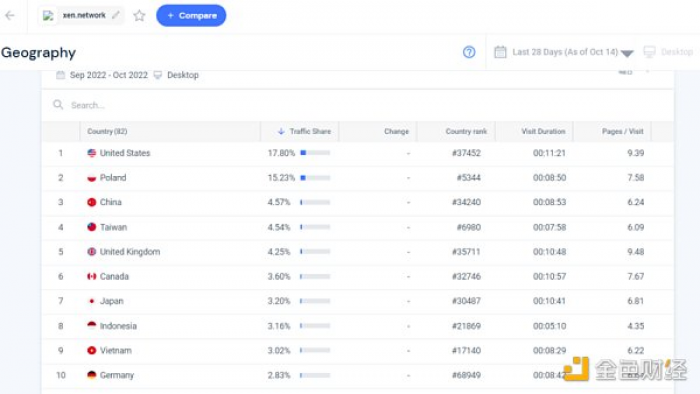Sort by the Traffic Share column arrow
This screenshot has width=700, height=394.
click(281, 131)
